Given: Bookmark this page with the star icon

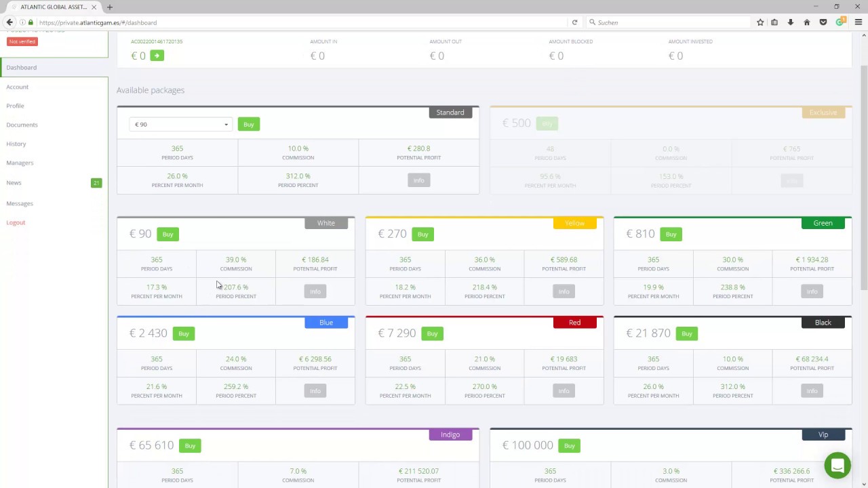Looking at the screenshot, I should 760,22.
